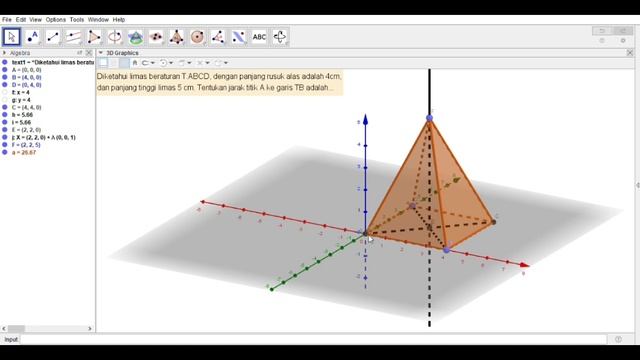640x360 pixels.
Task: Hide point B = (4, 0, 0)
Action: pyautogui.click(x=5, y=77)
